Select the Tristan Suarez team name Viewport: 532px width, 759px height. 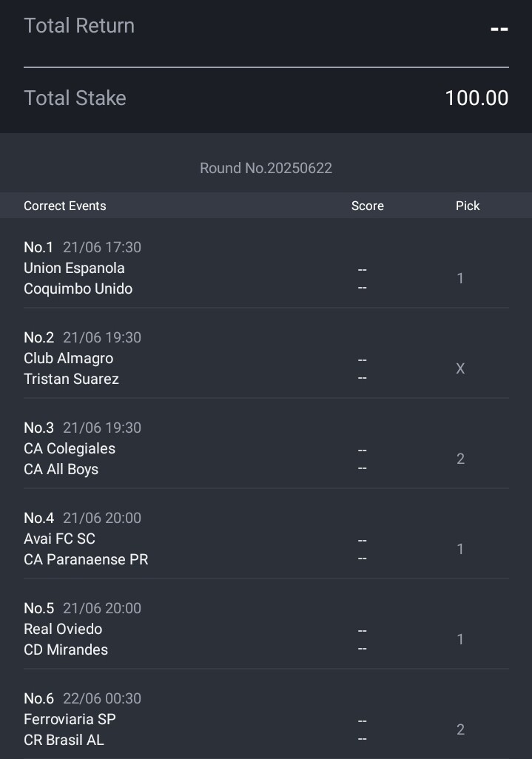[x=71, y=379]
